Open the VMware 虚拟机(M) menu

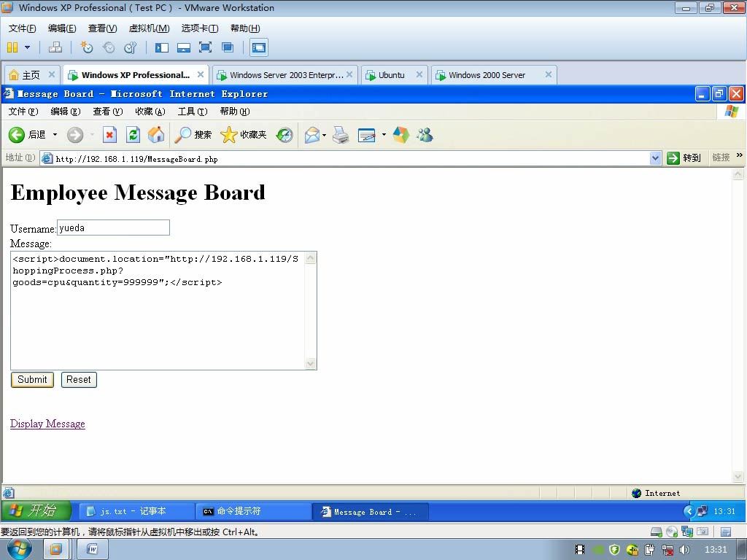click(x=149, y=28)
